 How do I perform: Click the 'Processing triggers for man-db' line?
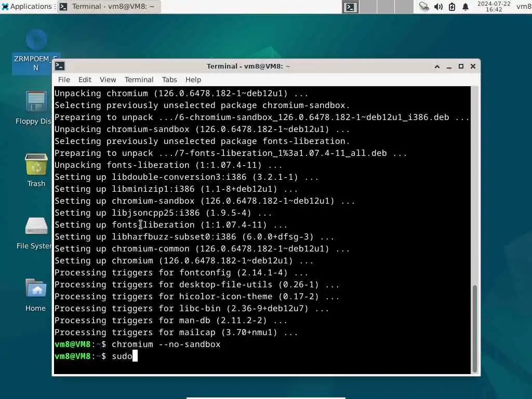tap(171, 320)
